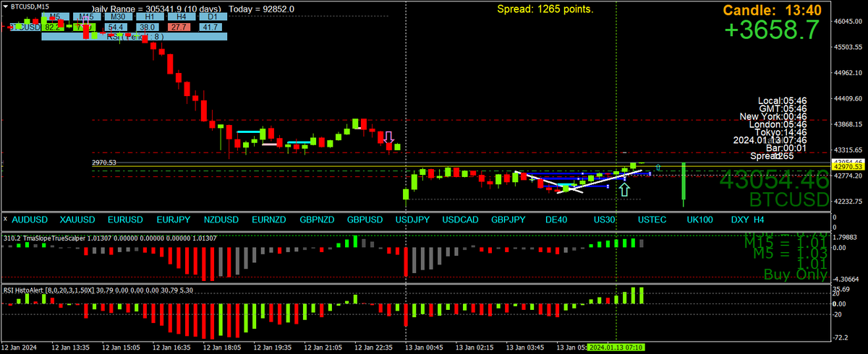The height and width of the screenshot is (354, 868).
Task: Click the Spread: 1265 points label
Action: 545,9
